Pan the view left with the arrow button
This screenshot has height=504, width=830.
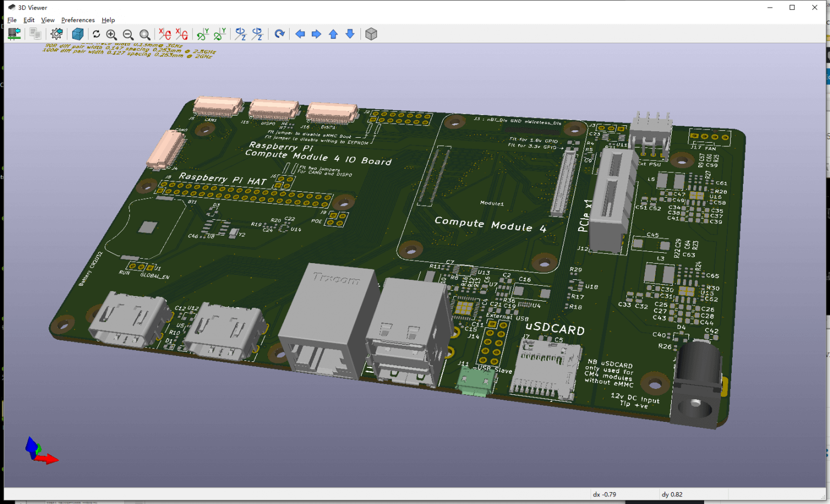pos(300,33)
